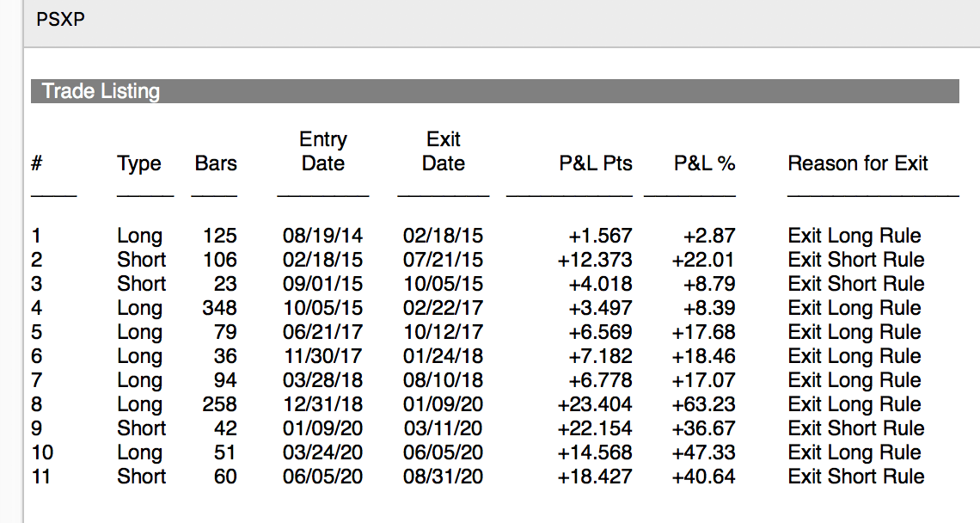This screenshot has width=980, height=523.
Task: Select trade 11 row number
Action: (x=40, y=477)
